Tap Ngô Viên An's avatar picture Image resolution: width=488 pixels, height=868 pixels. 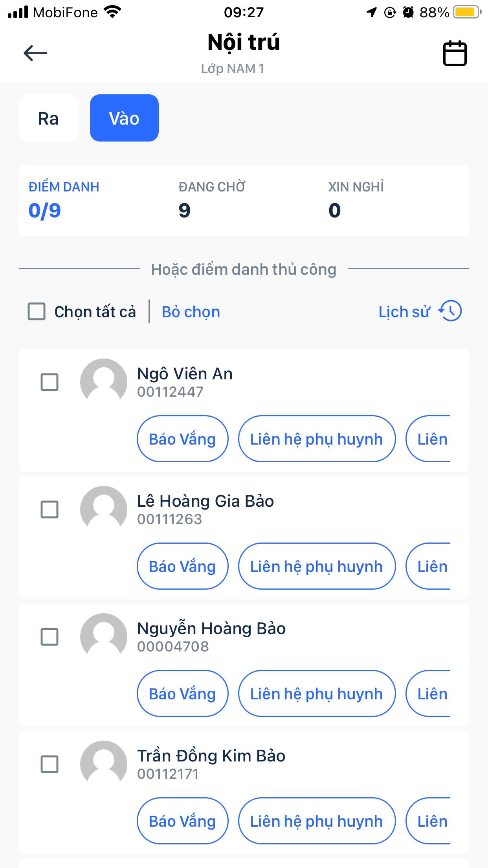click(104, 382)
